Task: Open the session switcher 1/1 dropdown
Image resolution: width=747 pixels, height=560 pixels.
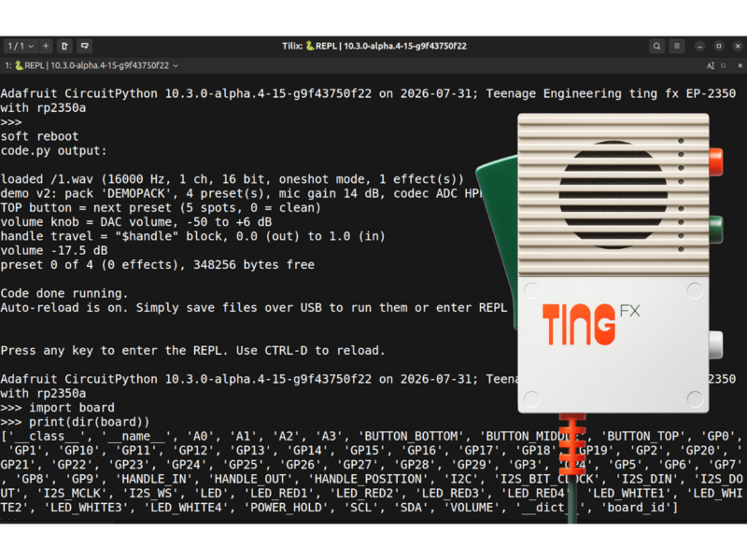Action: click(21, 46)
